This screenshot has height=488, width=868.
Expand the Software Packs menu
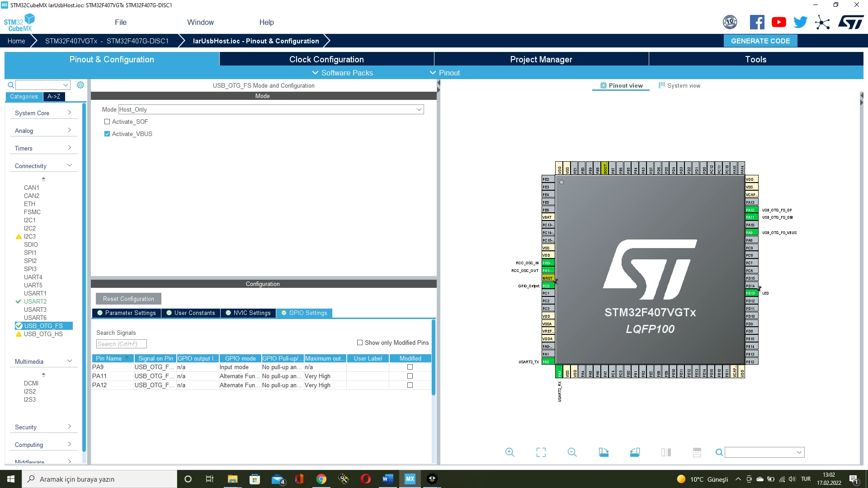point(343,73)
